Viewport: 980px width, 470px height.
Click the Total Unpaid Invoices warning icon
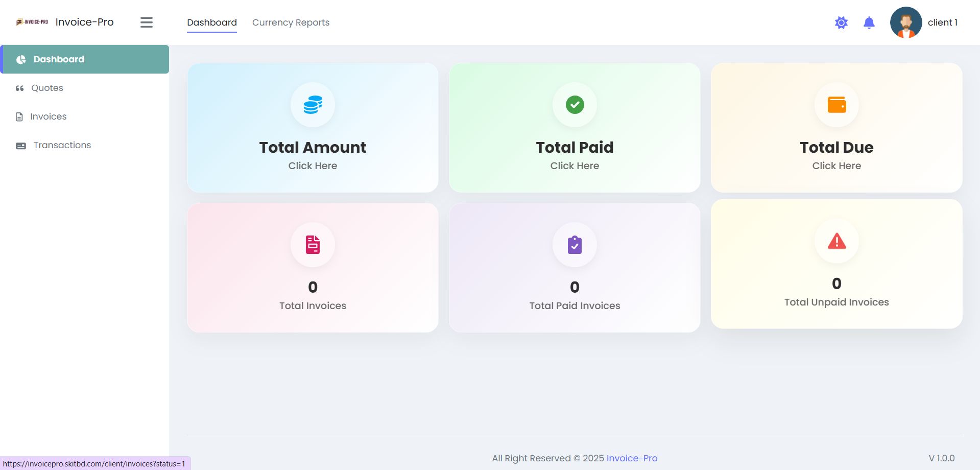pyautogui.click(x=836, y=241)
